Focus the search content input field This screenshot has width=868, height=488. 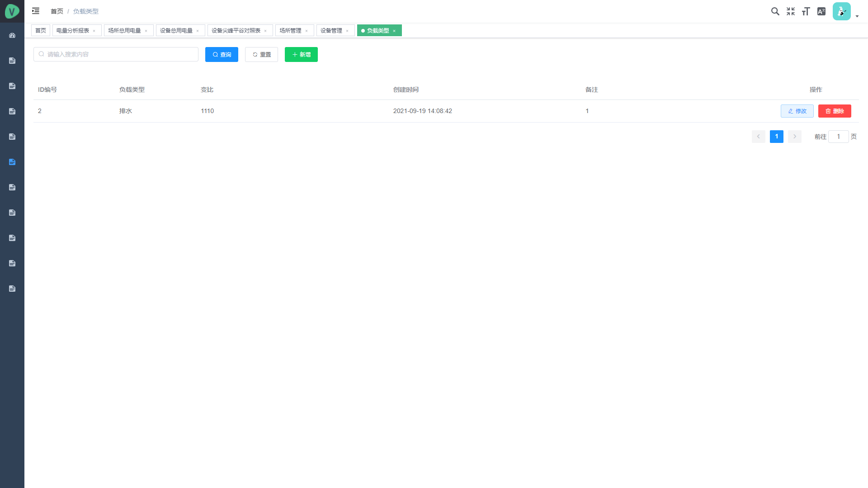[x=116, y=54]
